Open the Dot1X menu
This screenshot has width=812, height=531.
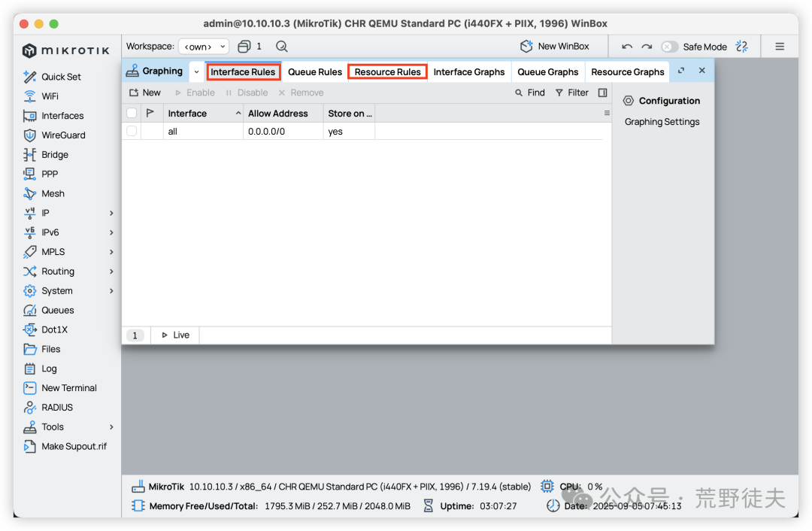pos(46,329)
